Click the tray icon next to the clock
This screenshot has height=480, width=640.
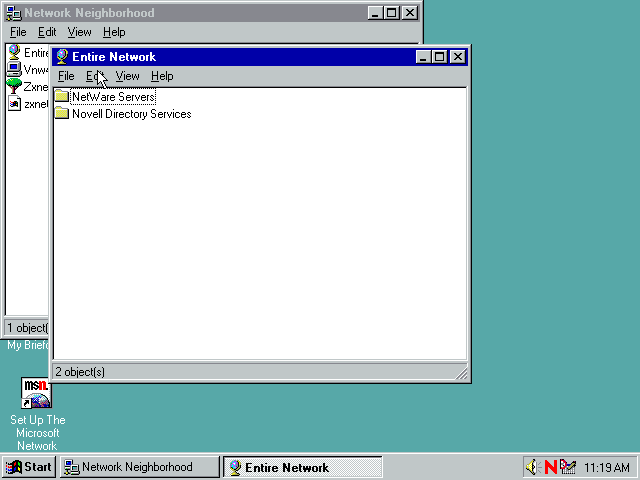568,467
